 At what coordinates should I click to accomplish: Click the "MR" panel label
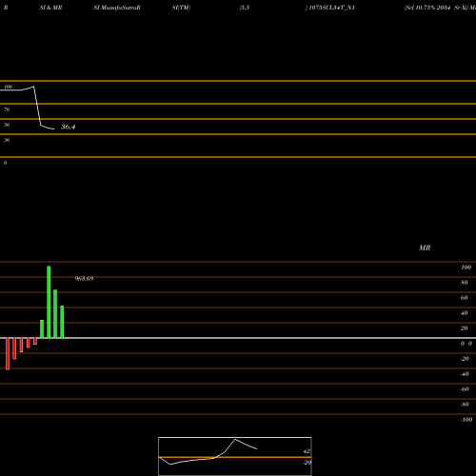(x=425, y=248)
